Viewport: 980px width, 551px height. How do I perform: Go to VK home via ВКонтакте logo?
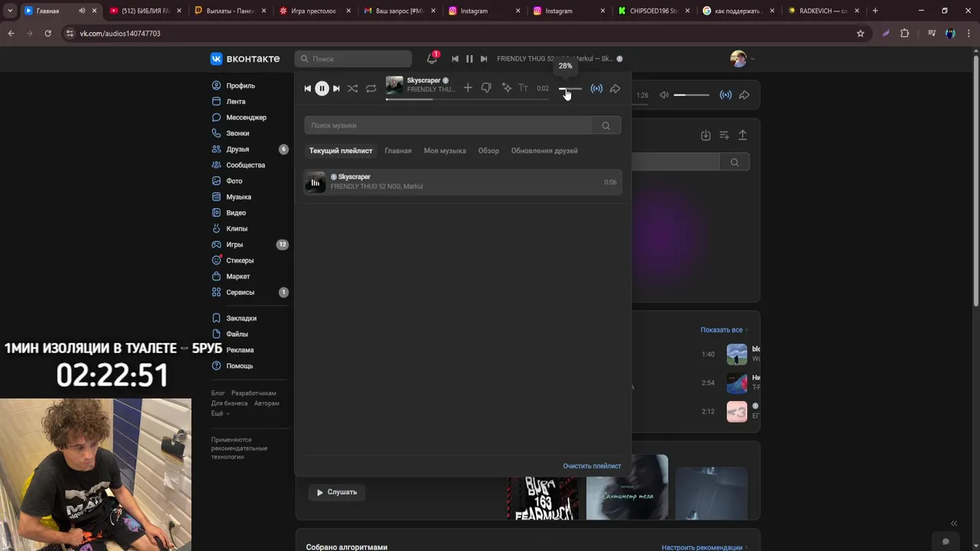(x=245, y=59)
